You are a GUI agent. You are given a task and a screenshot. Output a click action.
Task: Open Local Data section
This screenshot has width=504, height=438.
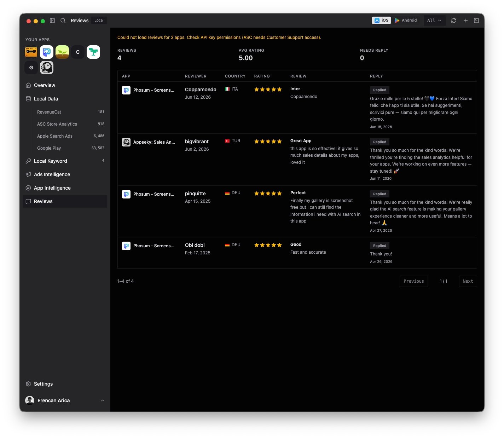tap(65, 99)
